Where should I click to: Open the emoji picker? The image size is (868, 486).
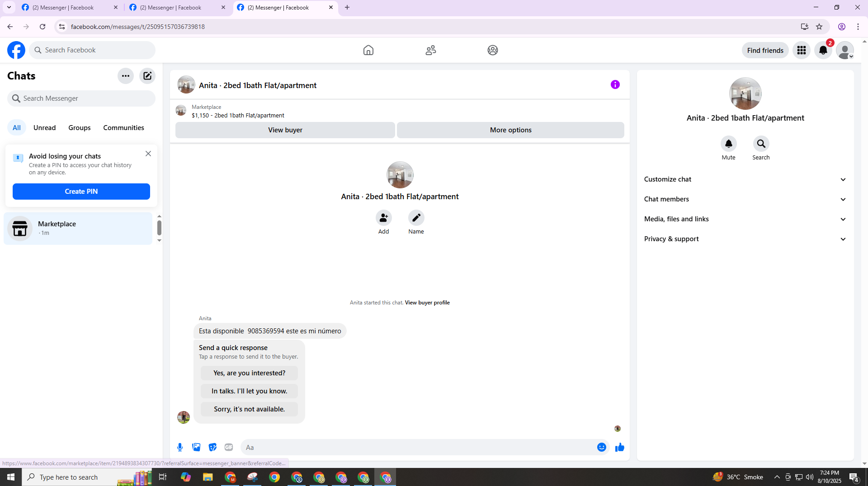click(x=601, y=447)
